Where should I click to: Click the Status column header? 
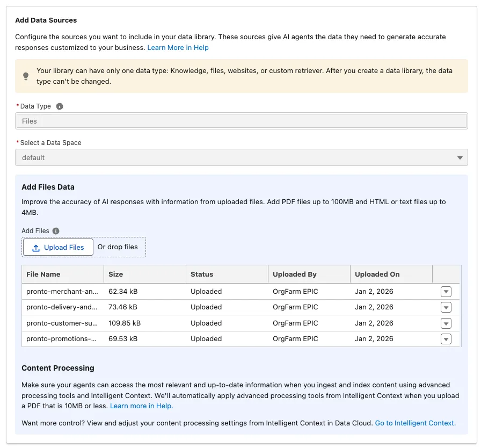202,274
